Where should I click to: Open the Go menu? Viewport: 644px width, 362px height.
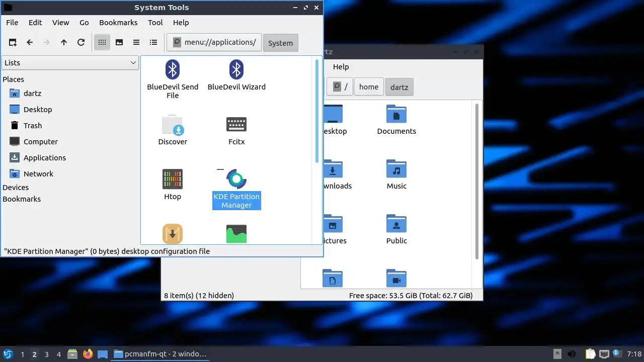coord(84,23)
